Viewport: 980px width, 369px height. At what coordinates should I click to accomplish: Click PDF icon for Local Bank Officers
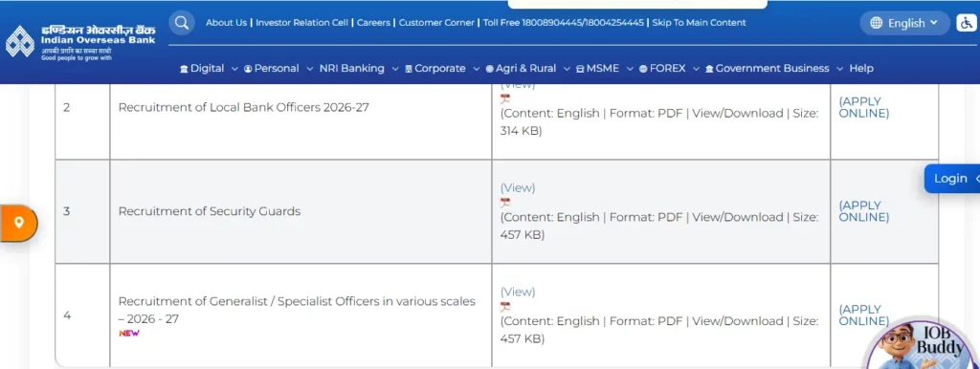pos(505,98)
